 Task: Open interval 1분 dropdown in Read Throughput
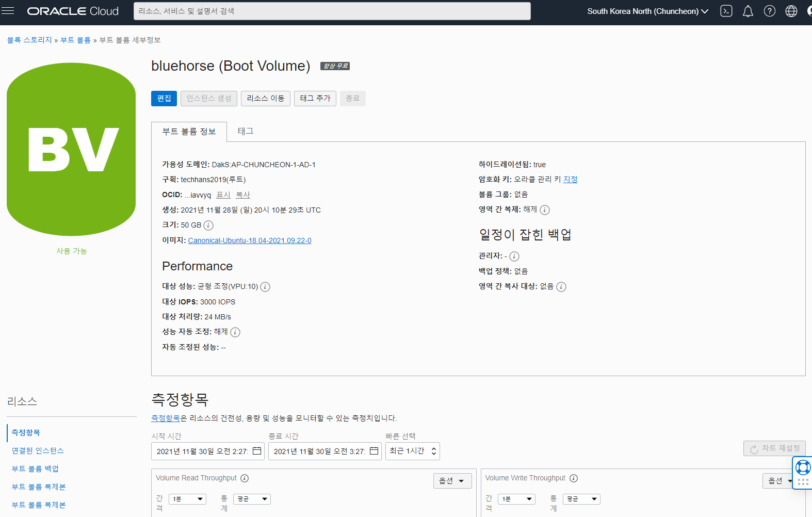(187, 499)
